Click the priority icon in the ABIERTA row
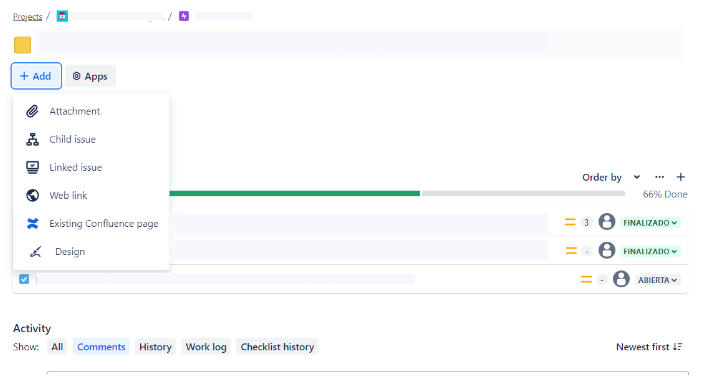The height and width of the screenshot is (383, 703). (x=586, y=279)
